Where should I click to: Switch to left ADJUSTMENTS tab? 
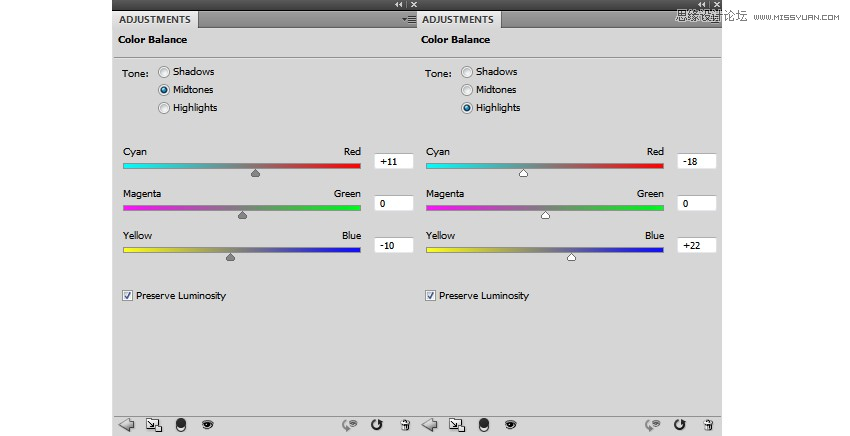click(155, 20)
